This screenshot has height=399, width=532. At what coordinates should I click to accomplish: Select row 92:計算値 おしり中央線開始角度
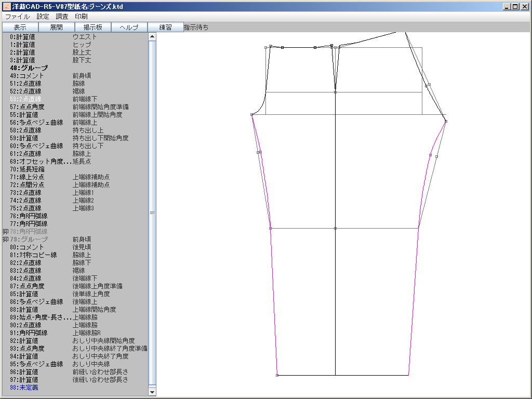point(75,341)
